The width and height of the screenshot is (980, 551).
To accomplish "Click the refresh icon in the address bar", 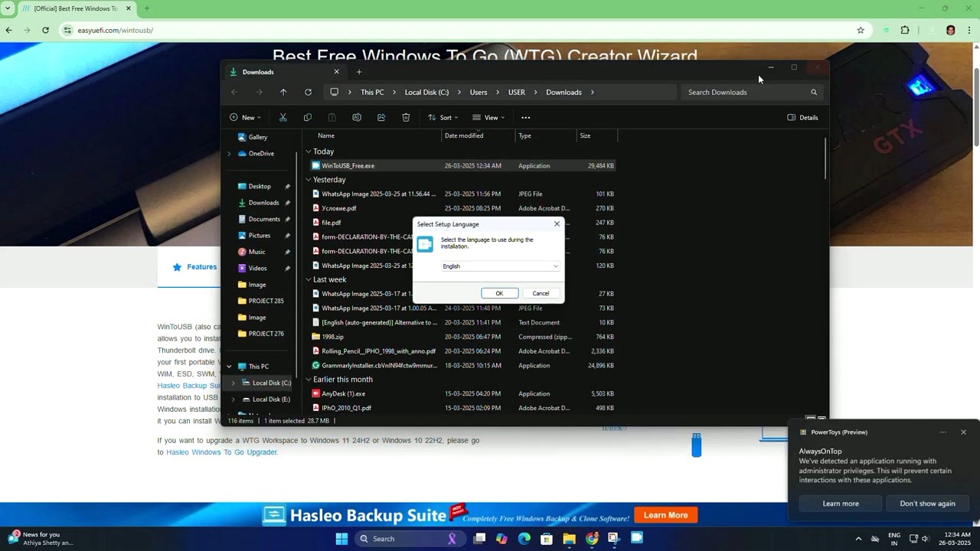I will (x=308, y=92).
